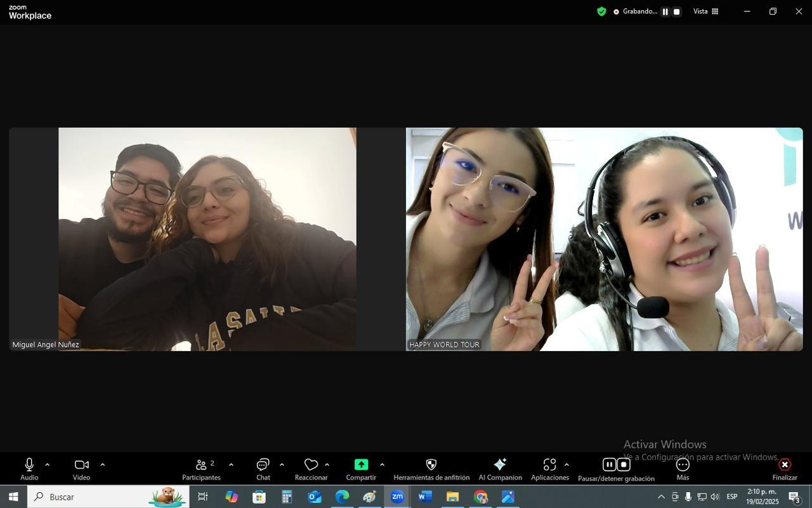The height and width of the screenshot is (508, 812).
Task: Click Miguel Angel Nuñez name label
Action: pyautogui.click(x=46, y=345)
